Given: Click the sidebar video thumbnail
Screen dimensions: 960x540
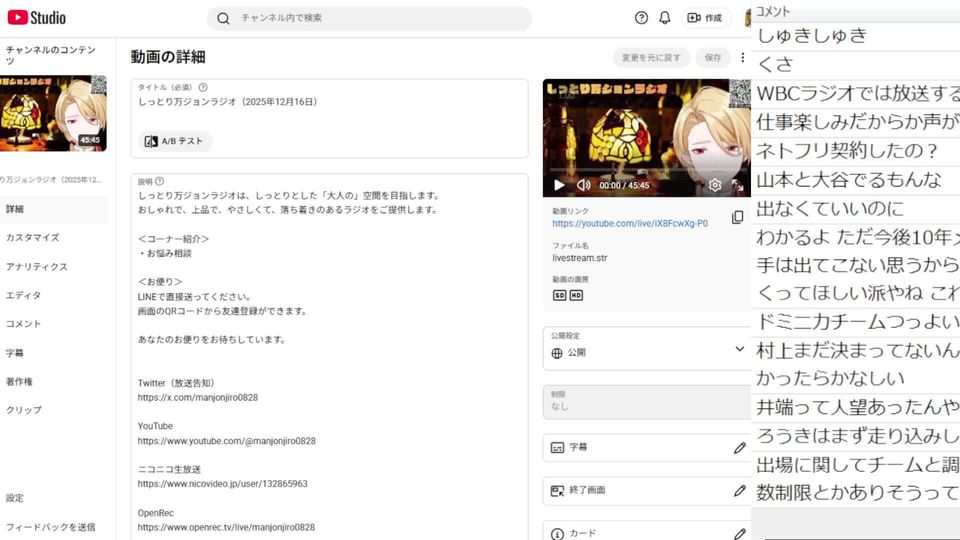Looking at the screenshot, I should point(53,113).
